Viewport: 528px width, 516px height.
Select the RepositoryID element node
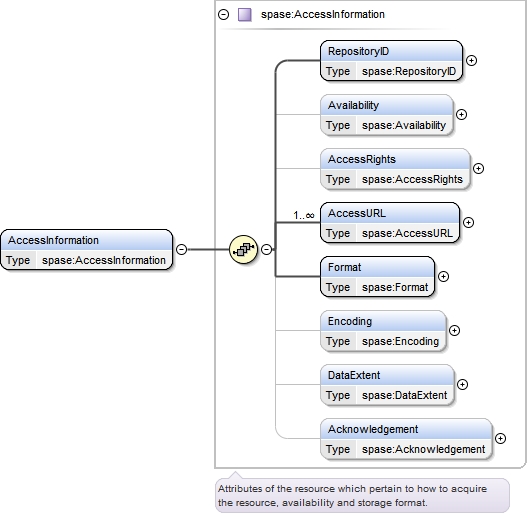391,61
